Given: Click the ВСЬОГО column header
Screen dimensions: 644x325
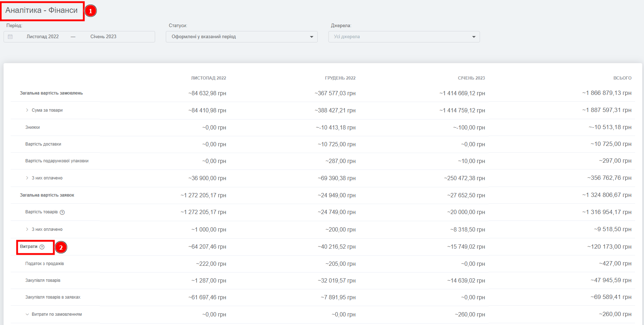Looking at the screenshot, I should point(622,78).
